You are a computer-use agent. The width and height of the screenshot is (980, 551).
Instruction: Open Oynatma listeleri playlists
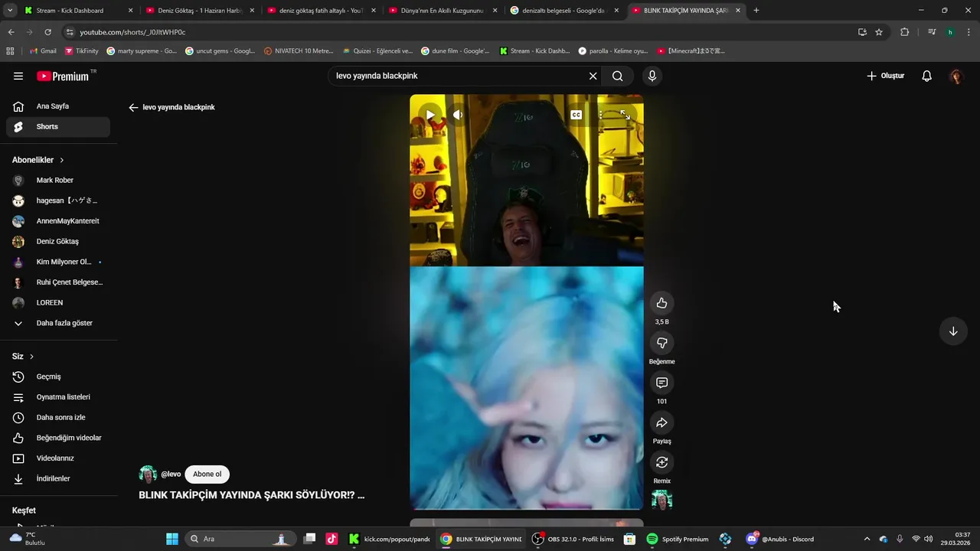click(x=58, y=397)
